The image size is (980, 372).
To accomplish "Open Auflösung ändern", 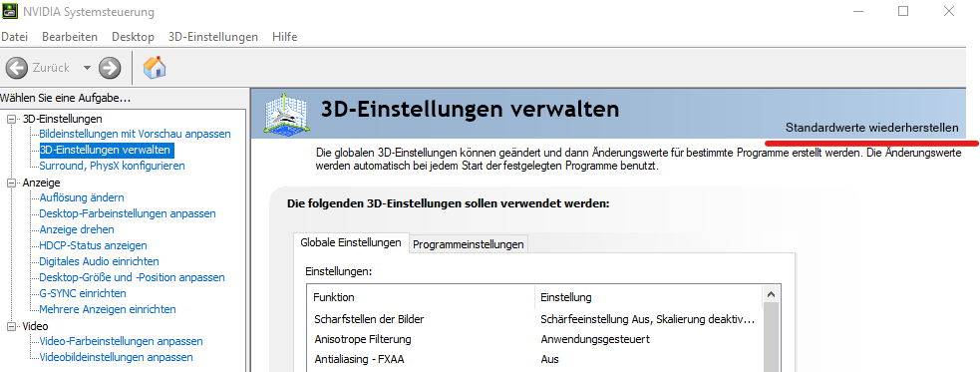I will coord(81,197).
